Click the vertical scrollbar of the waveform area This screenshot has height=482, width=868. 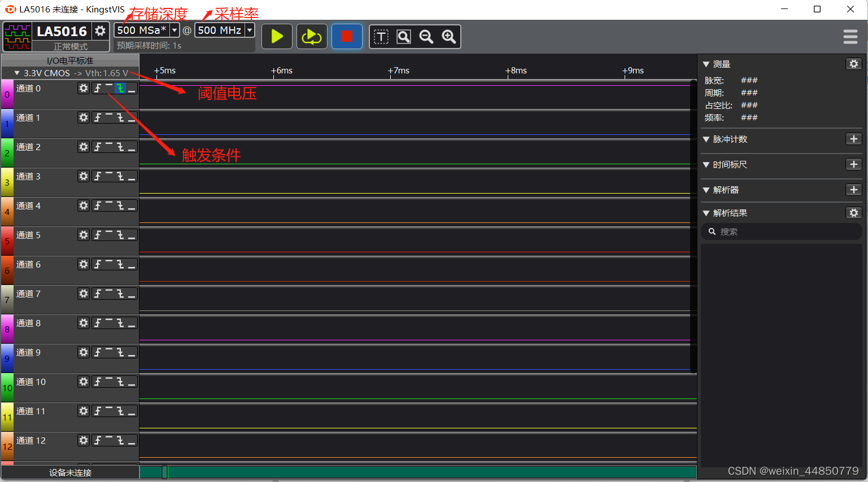pos(693,226)
